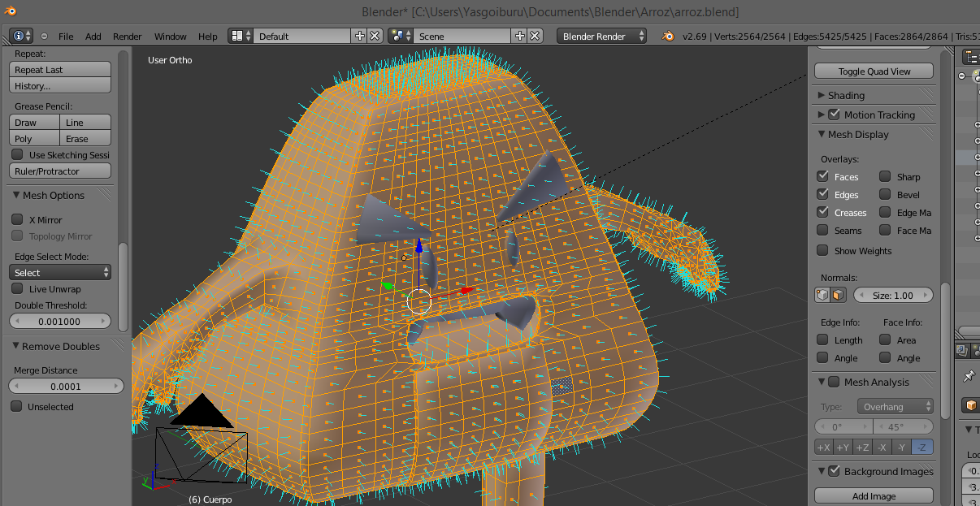Add a new screen layout with plus icon
This screenshot has width=980, height=506.
point(360,36)
